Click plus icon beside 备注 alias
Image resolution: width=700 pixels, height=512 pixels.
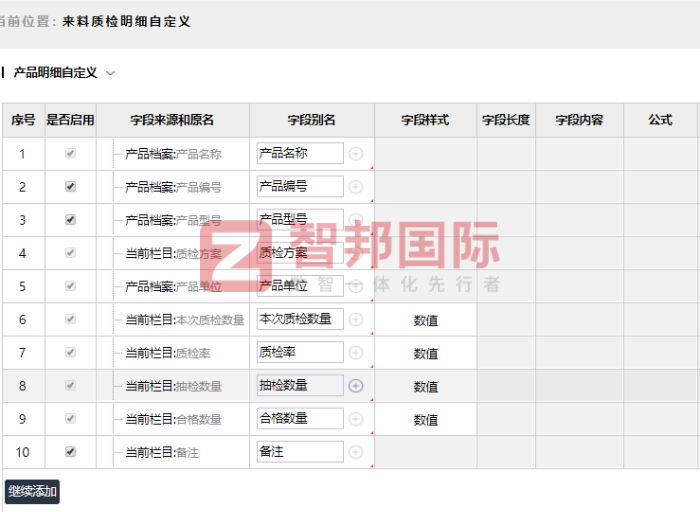(356, 452)
